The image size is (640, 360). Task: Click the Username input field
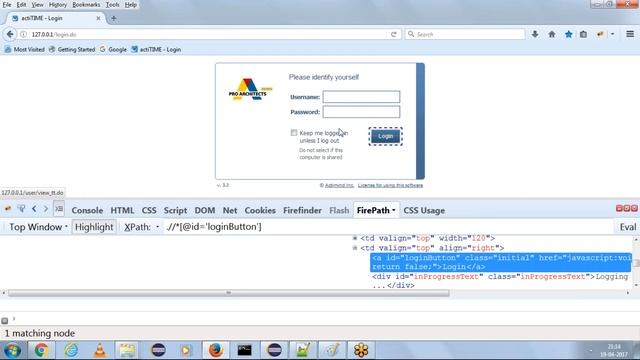pyautogui.click(x=361, y=97)
